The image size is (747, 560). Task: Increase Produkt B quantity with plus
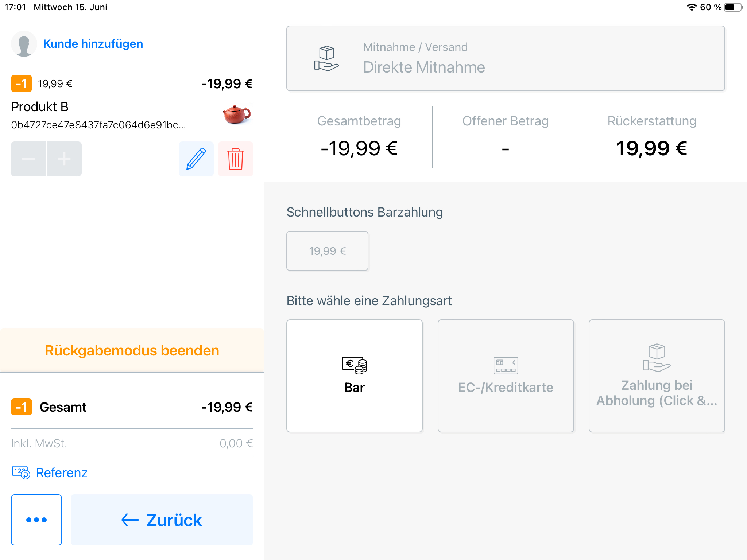[x=64, y=159]
